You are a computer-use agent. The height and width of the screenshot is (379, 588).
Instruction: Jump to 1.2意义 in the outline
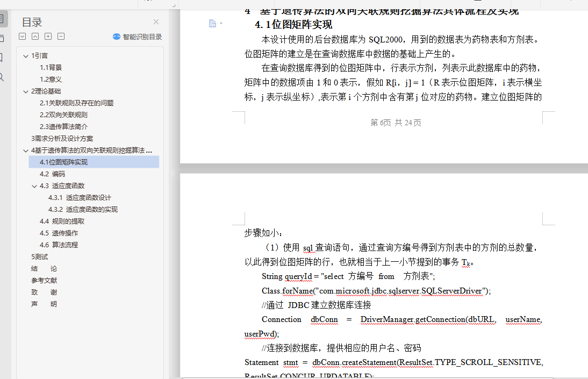51,79
